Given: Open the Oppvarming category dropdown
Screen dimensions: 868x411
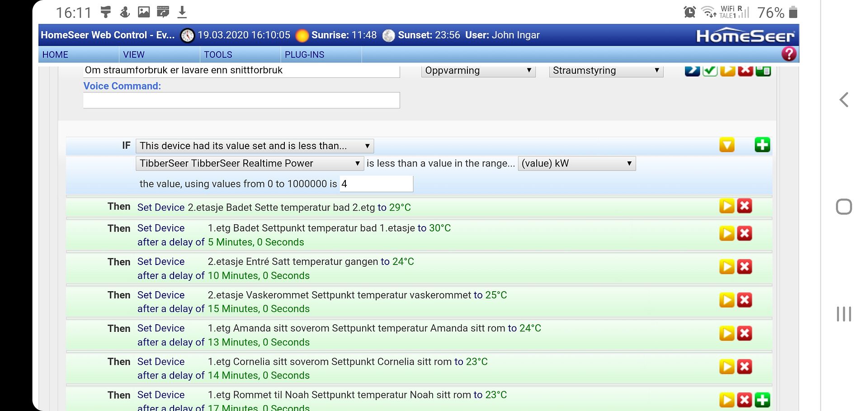Looking at the screenshot, I should click(477, 70).
